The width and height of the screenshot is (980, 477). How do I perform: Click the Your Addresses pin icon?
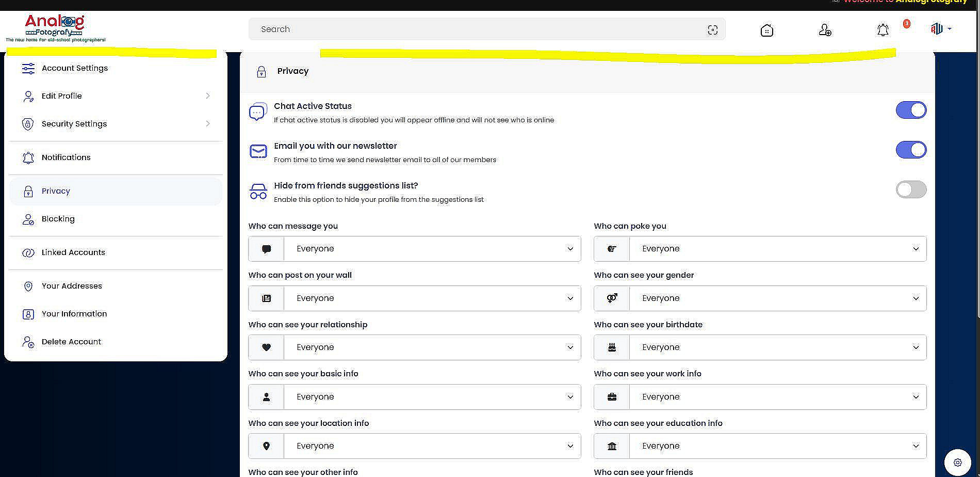tap(28, 286)
